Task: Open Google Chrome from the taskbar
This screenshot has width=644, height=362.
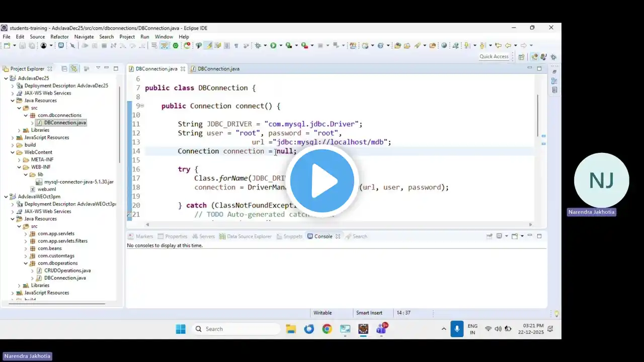Action: (x=327, y=329)
